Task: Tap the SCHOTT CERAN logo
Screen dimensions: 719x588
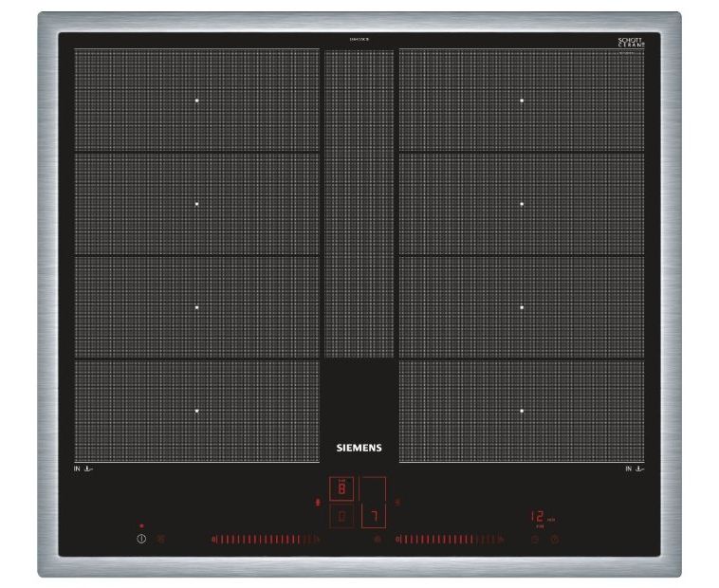Action: tap(630, 44)
